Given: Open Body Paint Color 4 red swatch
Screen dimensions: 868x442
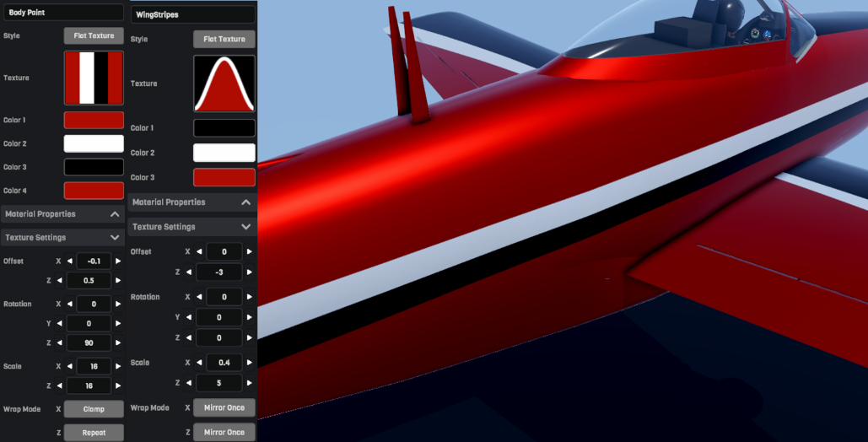Looking at the screenshot, I should coord(94,191).
